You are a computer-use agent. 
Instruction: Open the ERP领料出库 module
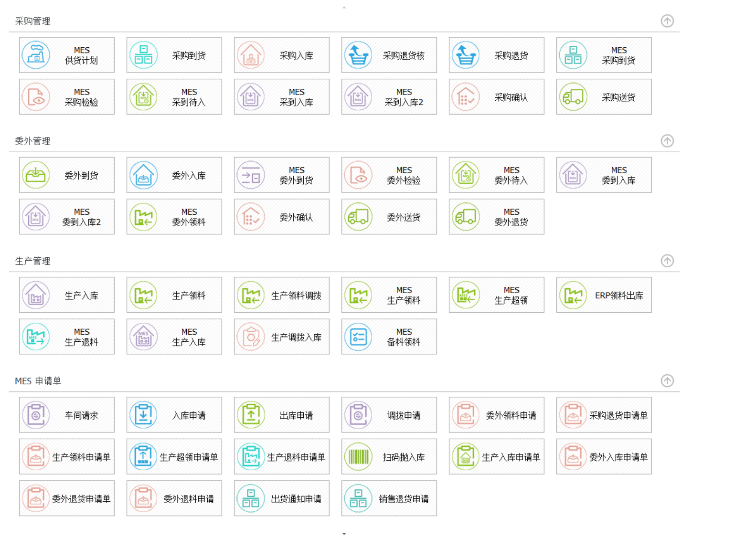(x=604, y=295)
